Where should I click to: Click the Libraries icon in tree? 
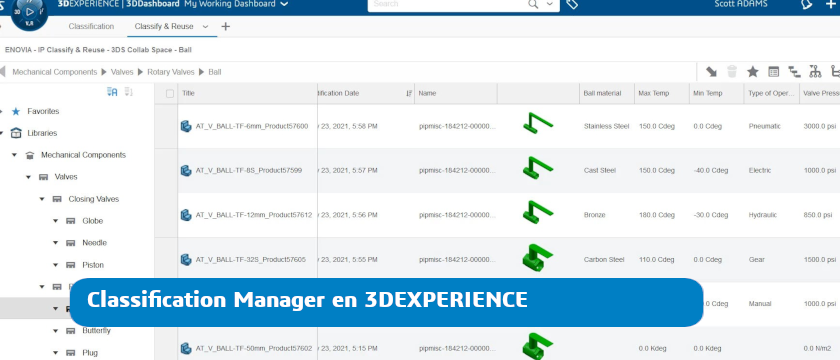[x=16, y=133]
